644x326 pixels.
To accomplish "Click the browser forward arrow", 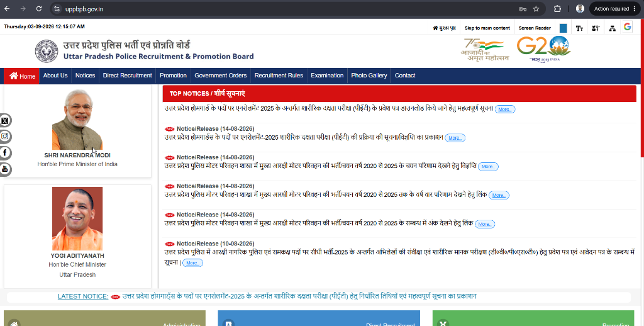I will [x=23, y=9].
